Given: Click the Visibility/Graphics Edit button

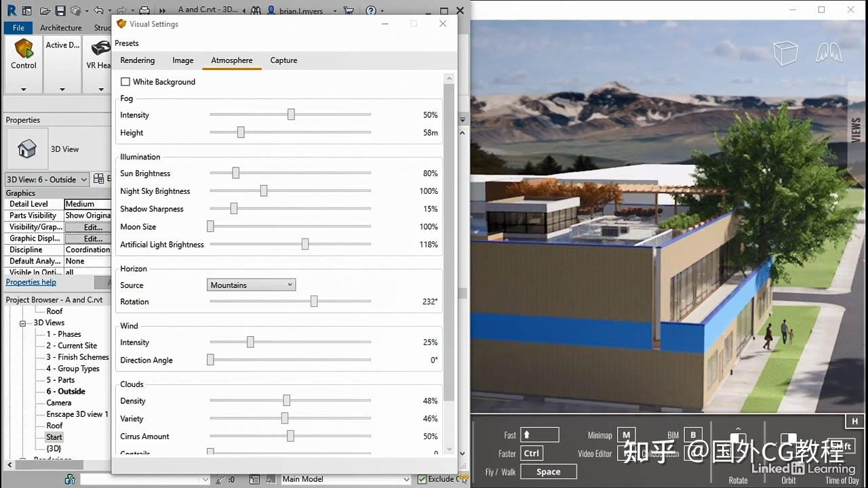Looking at the screenshot, I should (88, 227).
